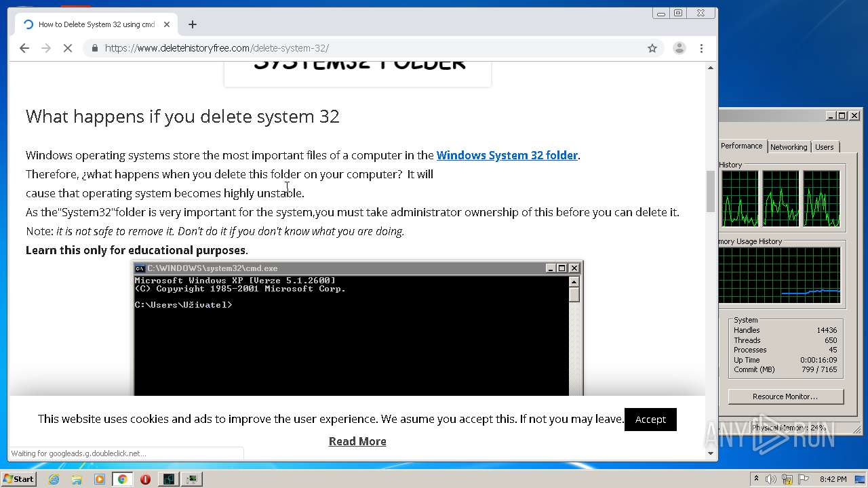This screenshot has height=488, width=868.
Task: Open Windows Explorer from the taskbar
Action: point(77,479)
